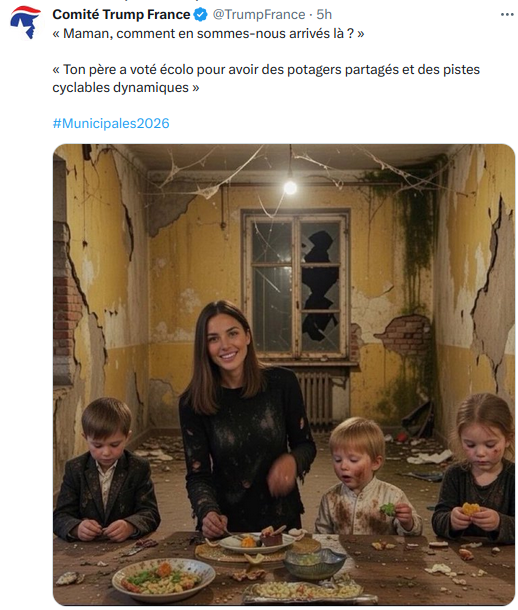Open the Comité Trump France profile avatar

(25, 21)
